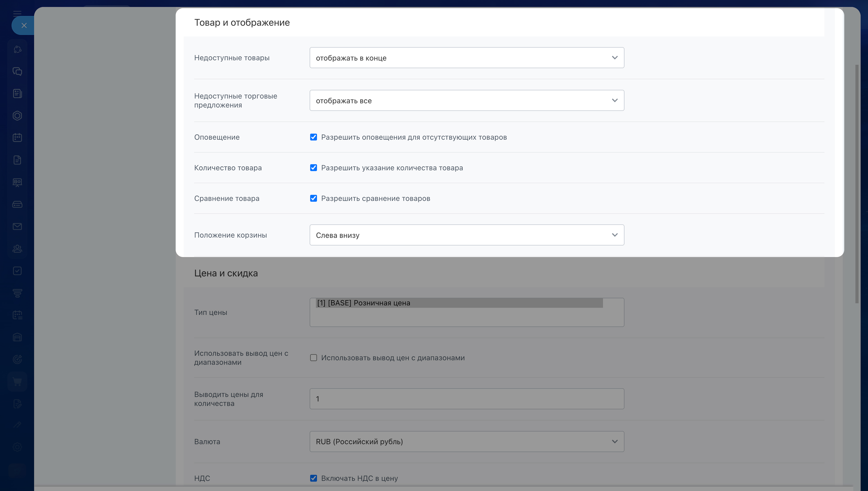The width and height of the screenshot is (868, 491).
Task: Enable price output with ranges checkbox
Action: (314, 358)
